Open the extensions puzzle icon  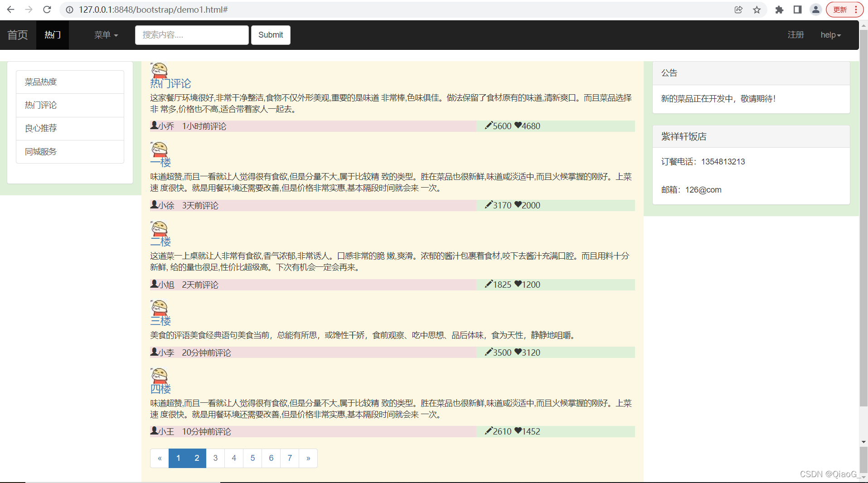pyautogui.click(x=779, y=10)
